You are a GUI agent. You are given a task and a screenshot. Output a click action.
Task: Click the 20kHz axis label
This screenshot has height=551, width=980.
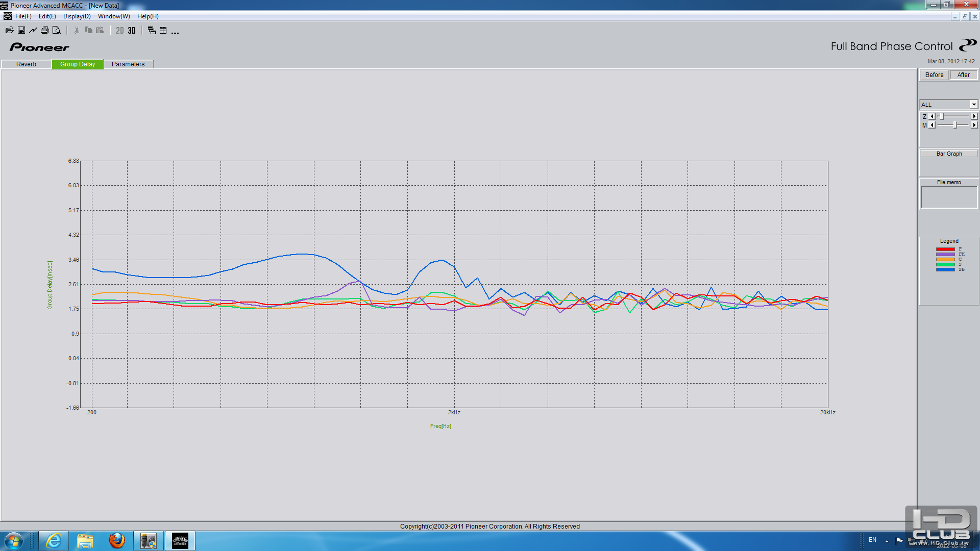point(828,412)
